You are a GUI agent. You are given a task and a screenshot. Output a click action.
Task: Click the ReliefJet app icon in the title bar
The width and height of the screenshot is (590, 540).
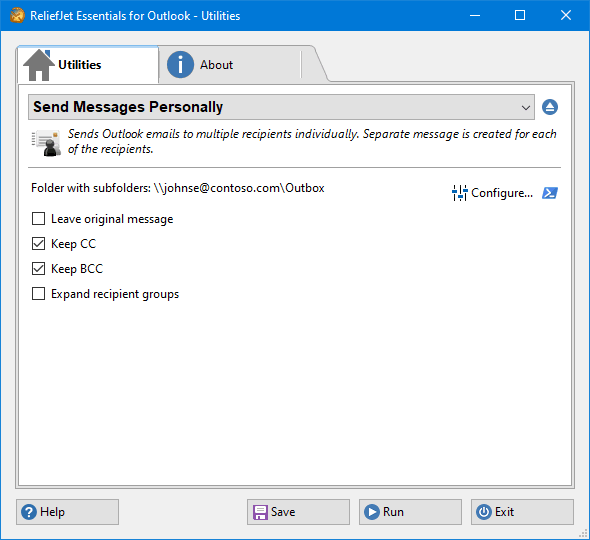17,15
